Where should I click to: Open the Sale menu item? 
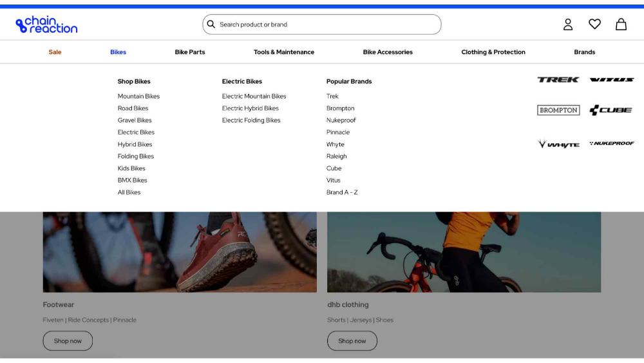[55, 52]
